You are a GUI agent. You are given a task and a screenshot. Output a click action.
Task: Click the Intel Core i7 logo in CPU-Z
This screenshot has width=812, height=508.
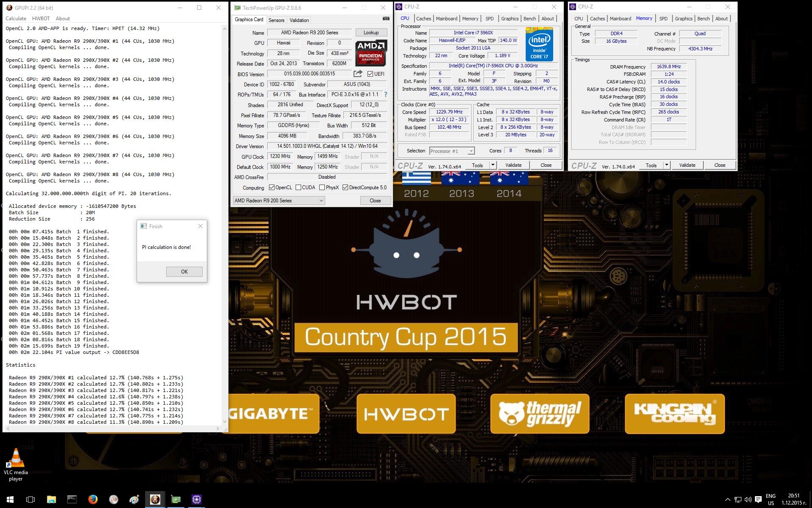[x=539, y=44]
